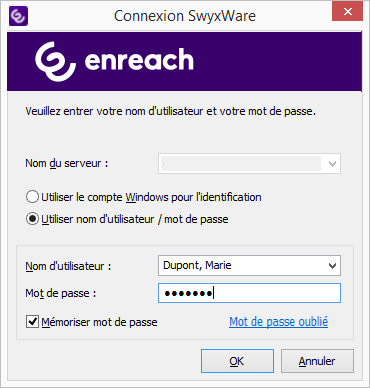Close the Connexion SwyxWare dialog
The image size is (370, 388).
(347, 11)
